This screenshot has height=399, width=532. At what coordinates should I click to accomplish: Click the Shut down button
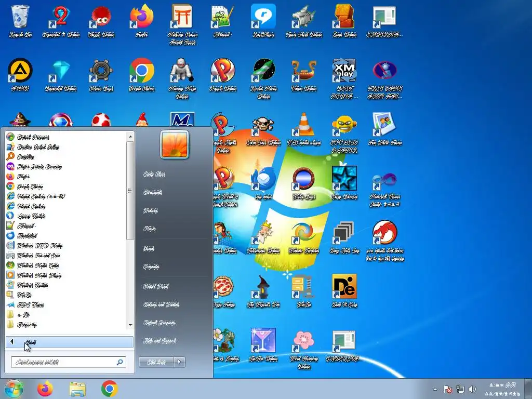click(x=156, y=362)
